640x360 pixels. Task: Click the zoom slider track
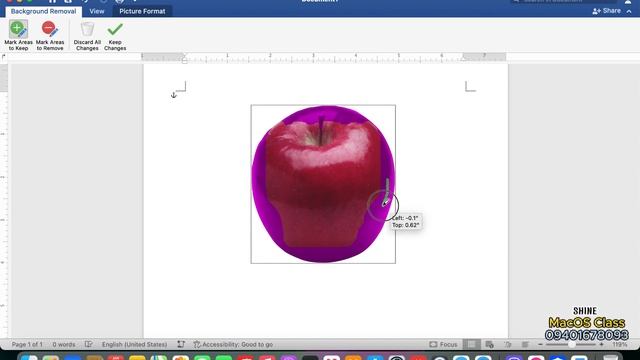(x=571, y=344)
